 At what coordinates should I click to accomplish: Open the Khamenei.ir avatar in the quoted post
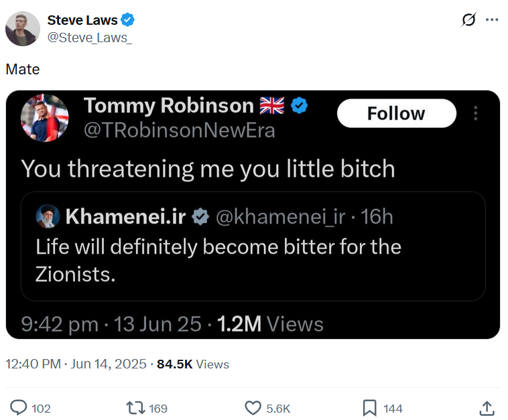[x=48, y=216]
